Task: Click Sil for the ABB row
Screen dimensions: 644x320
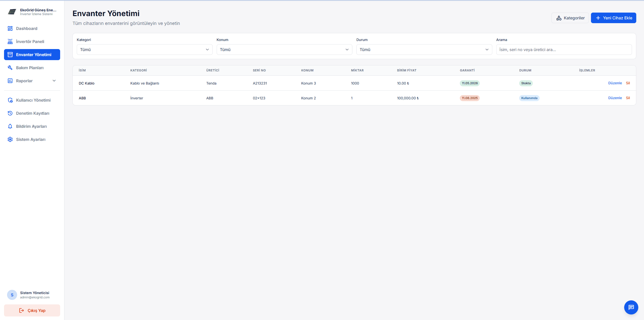Action: tap(628, 98)
